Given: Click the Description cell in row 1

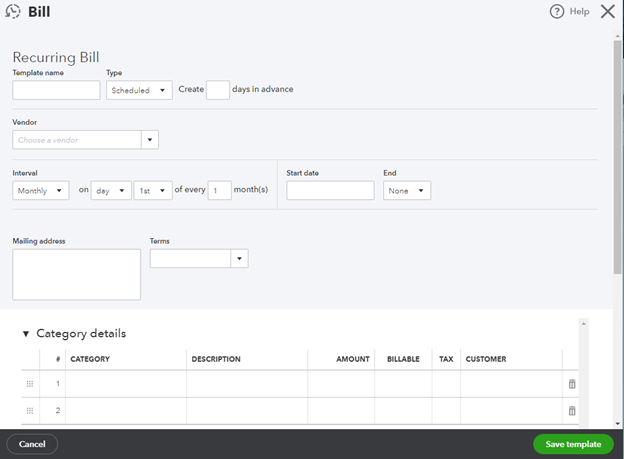Looking at the screenshot, I should click(x=247, y=384).
